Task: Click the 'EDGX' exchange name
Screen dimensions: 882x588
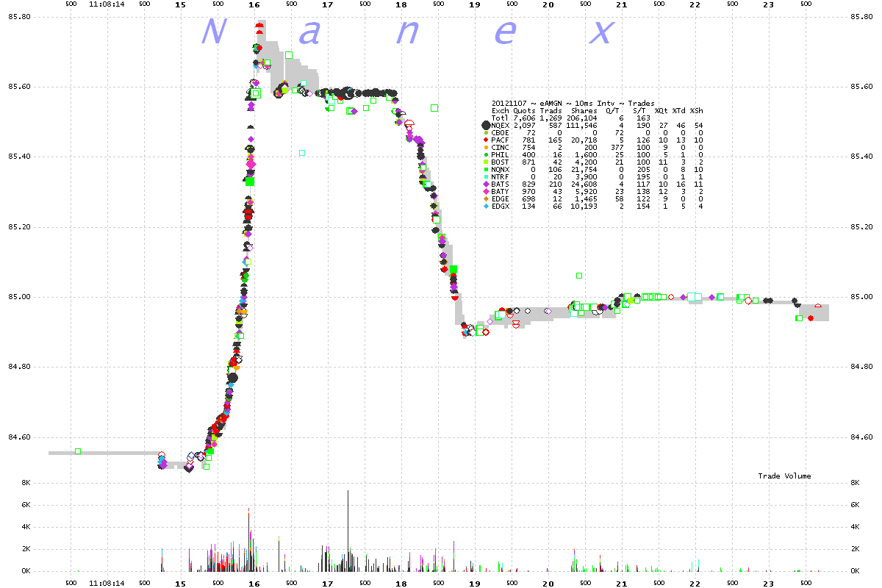Action: pos(500,206)
